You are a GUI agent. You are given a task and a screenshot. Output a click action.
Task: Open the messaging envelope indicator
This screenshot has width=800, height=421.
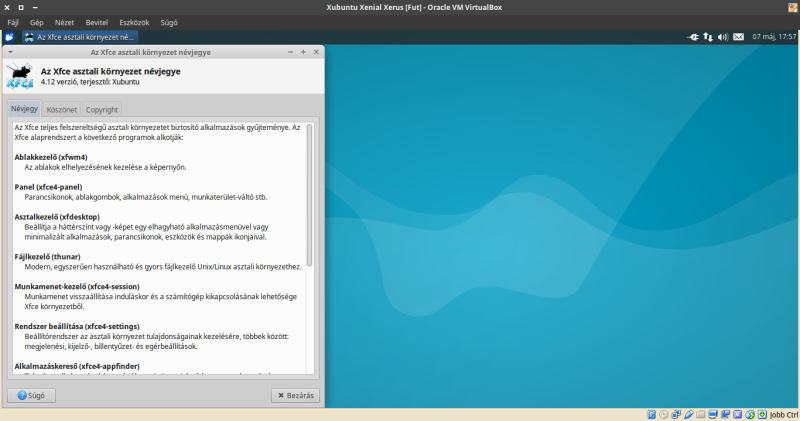click(738, 37)
